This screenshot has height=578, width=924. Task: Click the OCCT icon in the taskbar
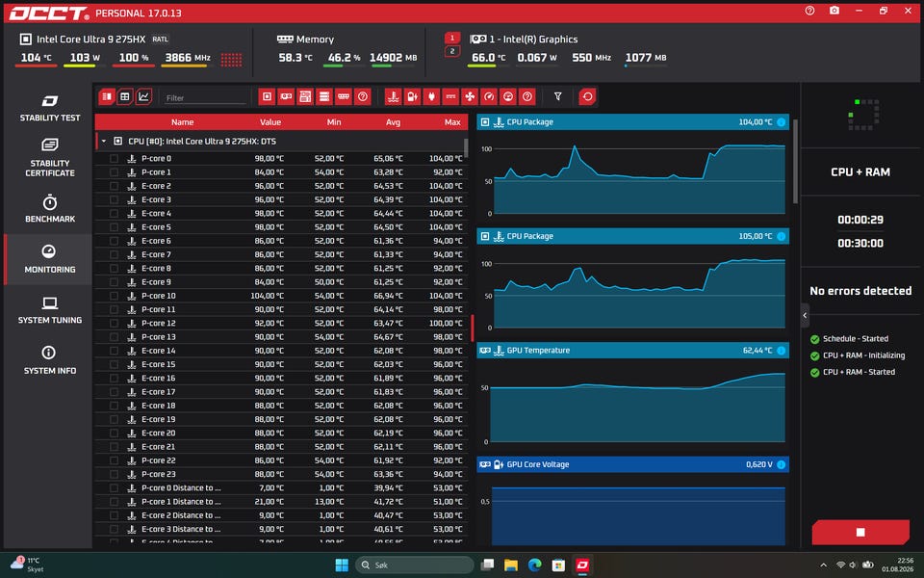(583, 565)
